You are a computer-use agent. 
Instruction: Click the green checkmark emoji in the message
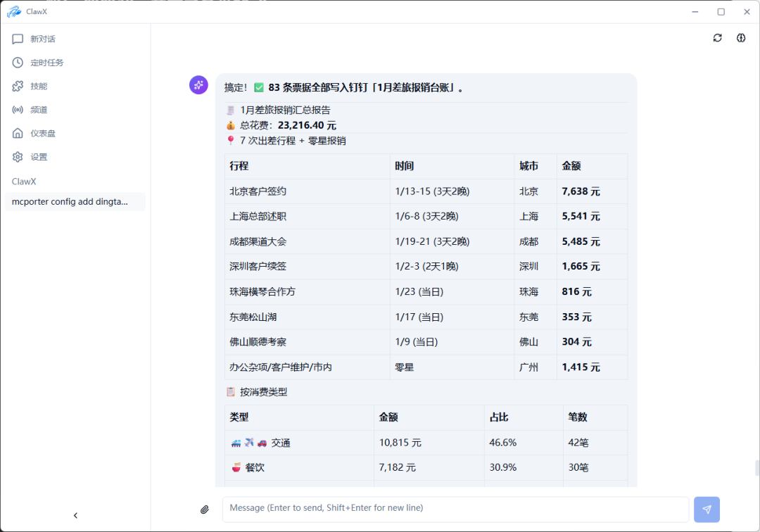pos(259,88)
